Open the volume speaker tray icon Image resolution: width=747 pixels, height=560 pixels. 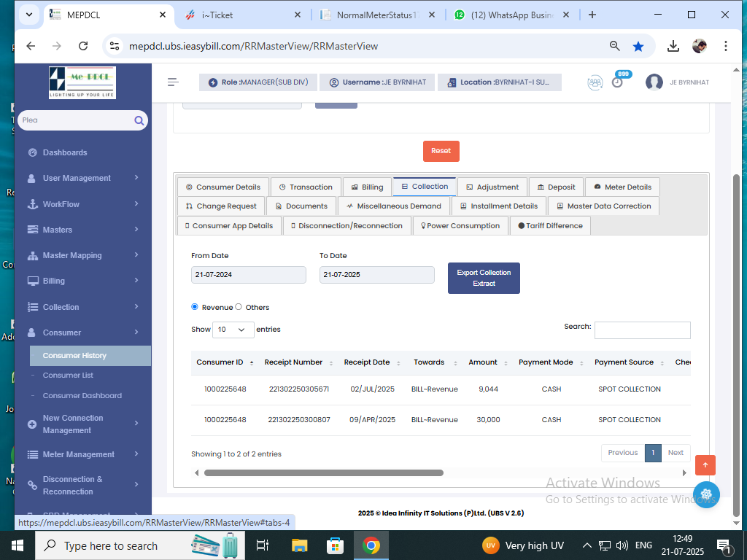622,545
